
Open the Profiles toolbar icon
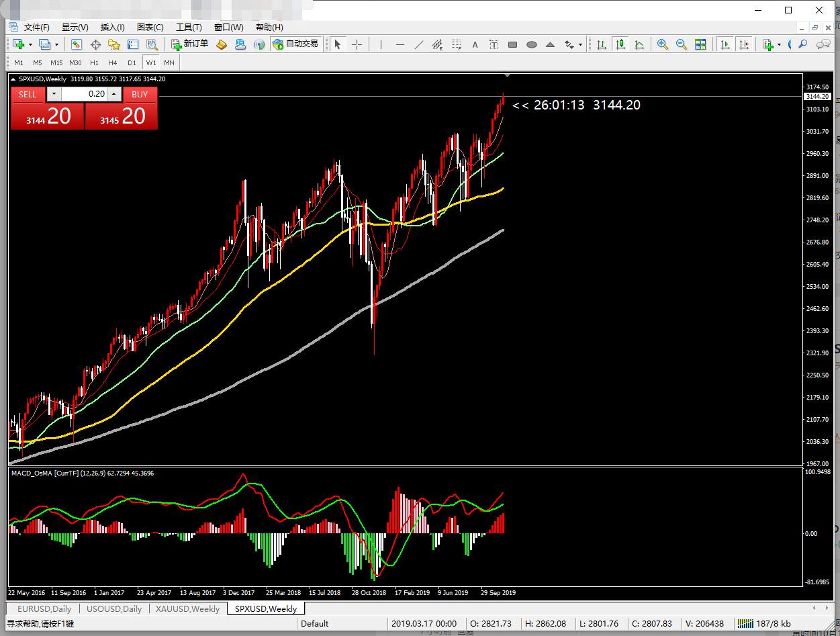(44, 44)
